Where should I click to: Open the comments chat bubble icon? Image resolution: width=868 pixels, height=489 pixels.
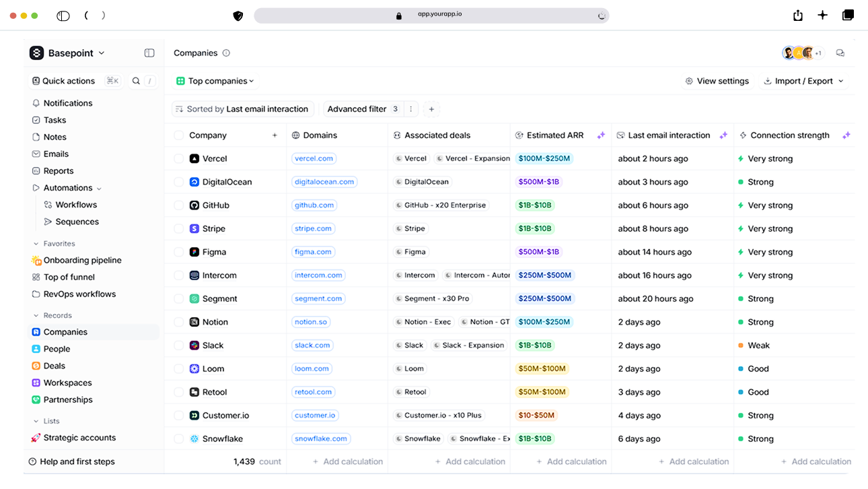(x=840, y=53)
